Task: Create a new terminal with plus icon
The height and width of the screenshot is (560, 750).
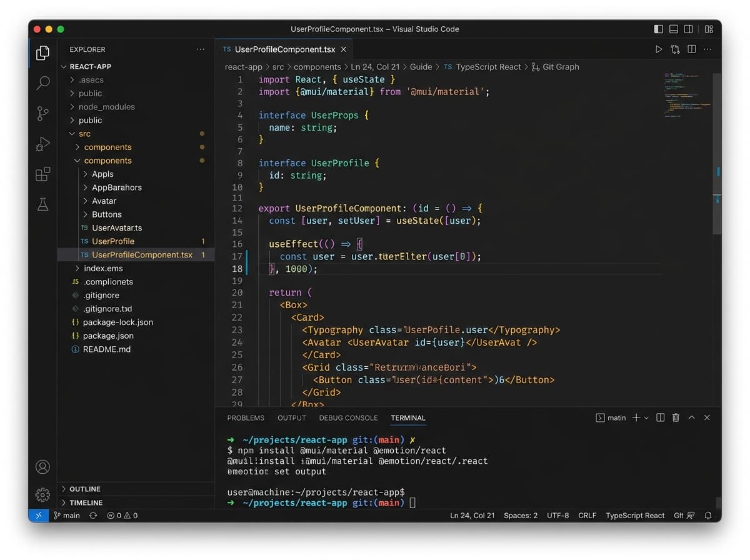Action: pos(636,417)
